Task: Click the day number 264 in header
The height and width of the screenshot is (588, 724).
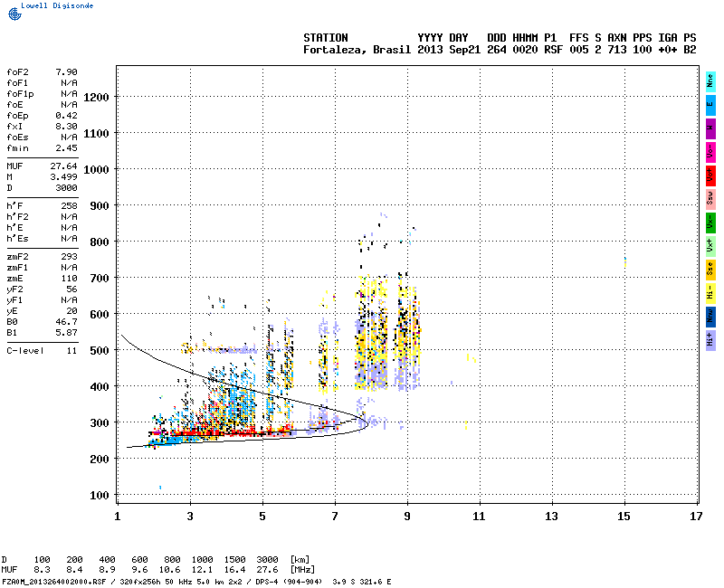Action: click(497, 50)
